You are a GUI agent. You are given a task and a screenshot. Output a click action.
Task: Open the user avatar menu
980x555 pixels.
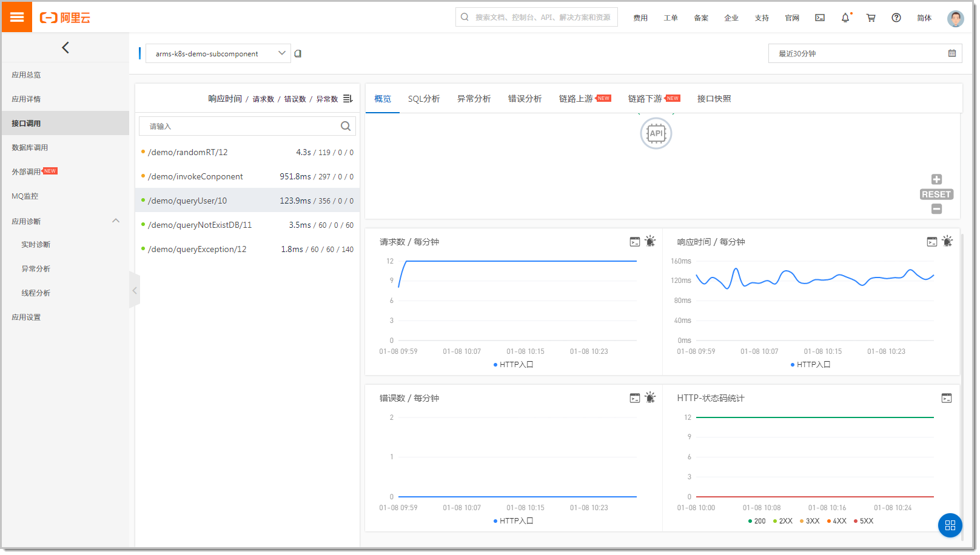click(956, 18)
